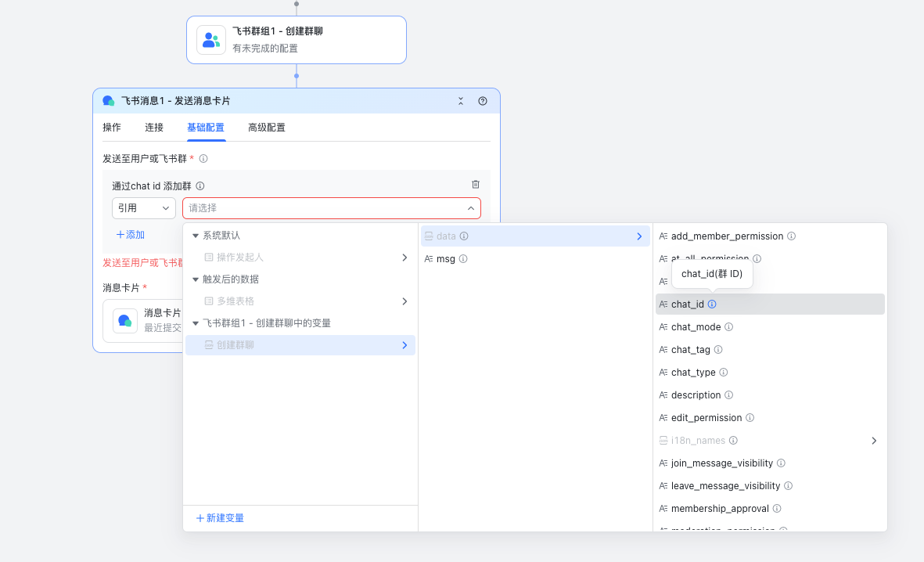Viewport: 924px width, 562px height.
Task: Click info icon next to i18n_names
Action: 734,441
